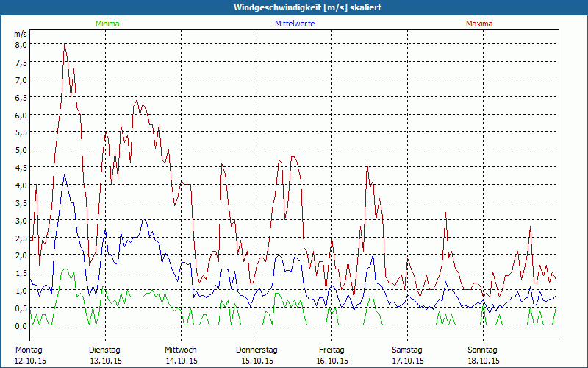Image resolution: width=588 pixels, height=368 pixels.
Task: Click the 0,5 axis value
Action: pos(21,308)
